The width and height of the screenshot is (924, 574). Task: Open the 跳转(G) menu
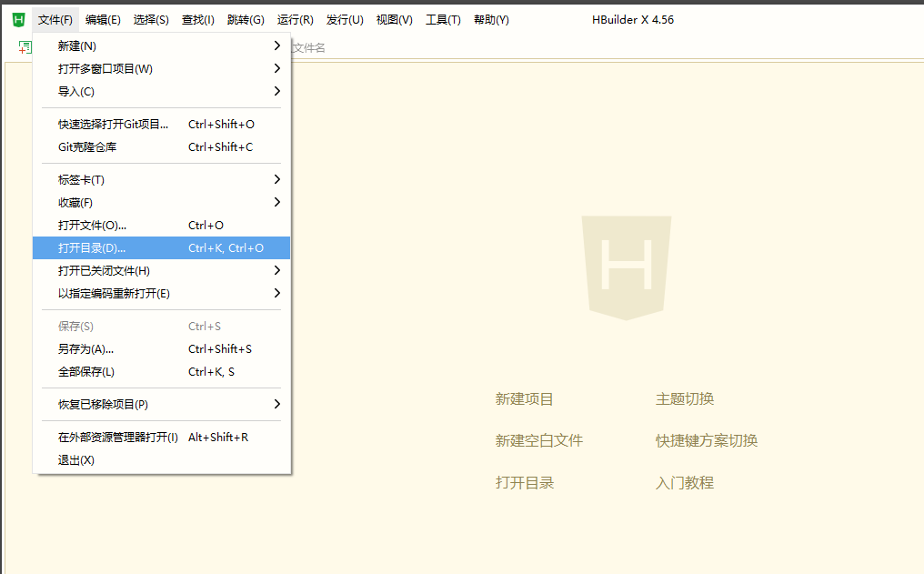point(246,19)
